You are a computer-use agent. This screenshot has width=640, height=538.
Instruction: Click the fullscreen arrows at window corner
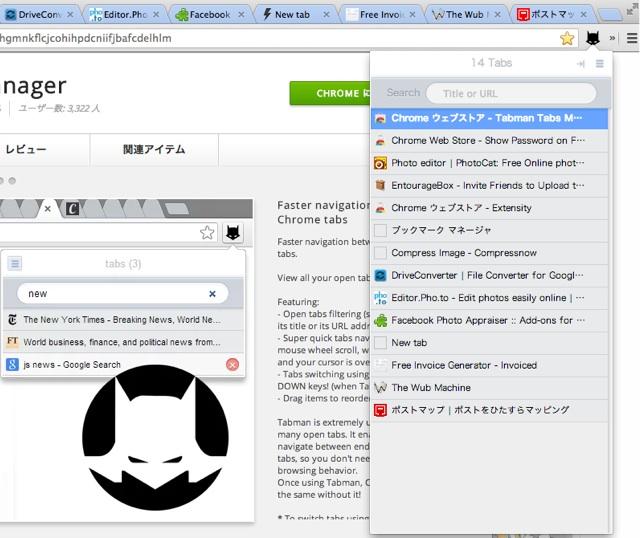point(632,11)
